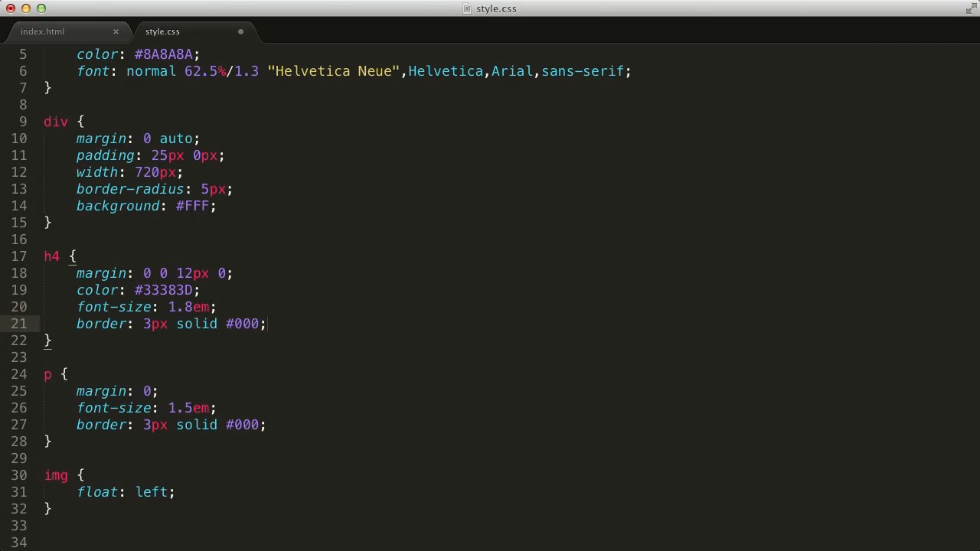
Task: Click 'border' property on line 21
Action: (x=101, y=324)
